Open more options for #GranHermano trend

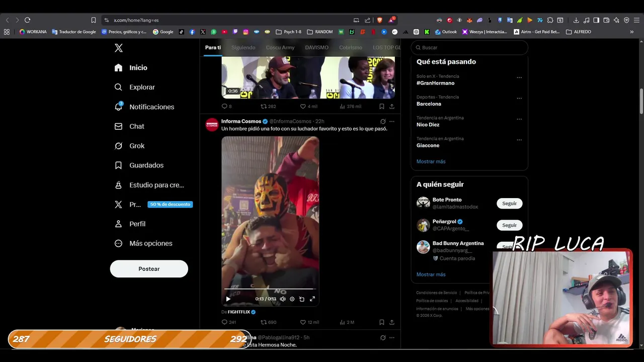(x=519, y=77)
